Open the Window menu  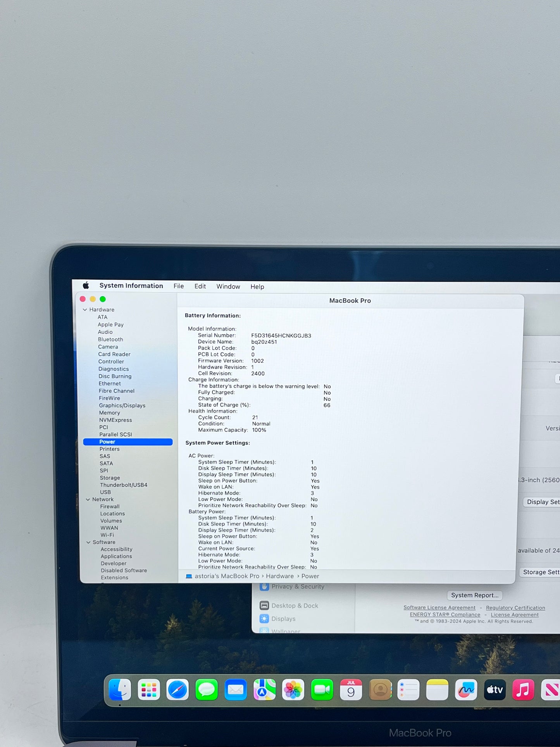(228, 286)
